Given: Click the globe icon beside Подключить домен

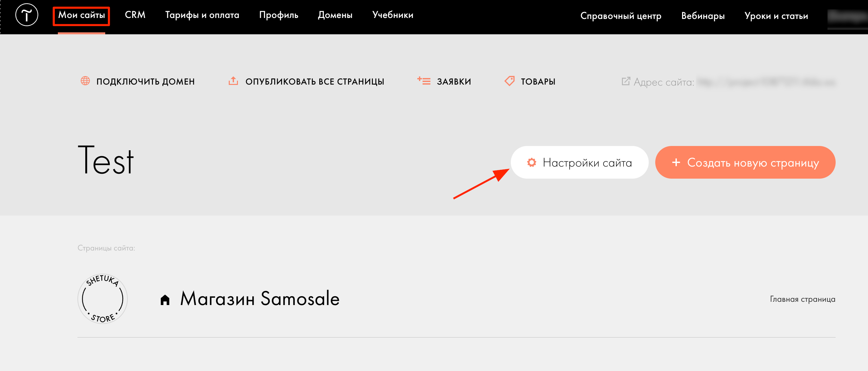Looking at the screenshot, I should point(85,81).
